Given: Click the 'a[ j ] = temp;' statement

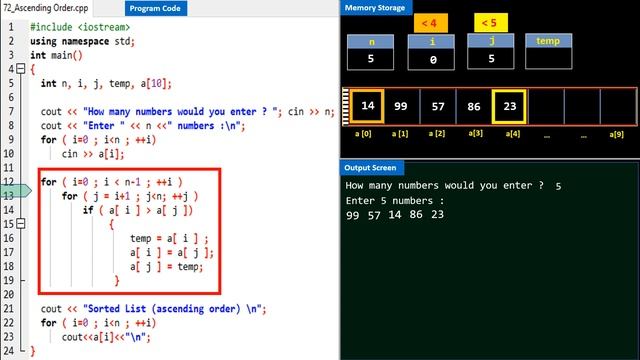Looking at the screenshot, I should 167,267.
